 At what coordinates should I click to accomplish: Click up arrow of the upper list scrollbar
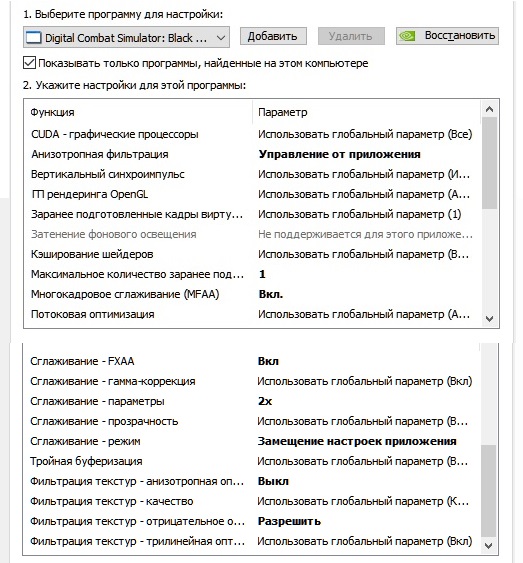point(489,109)
